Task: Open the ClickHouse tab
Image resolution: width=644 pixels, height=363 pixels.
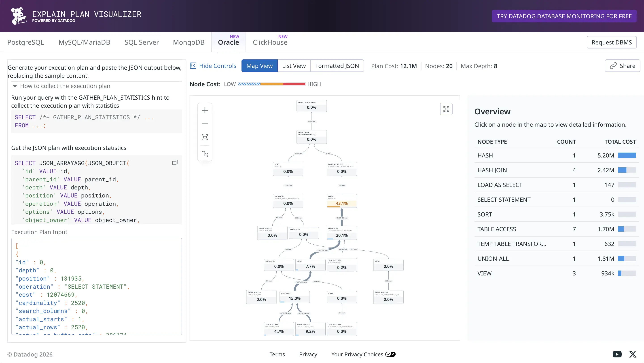Action: point(270,42)
